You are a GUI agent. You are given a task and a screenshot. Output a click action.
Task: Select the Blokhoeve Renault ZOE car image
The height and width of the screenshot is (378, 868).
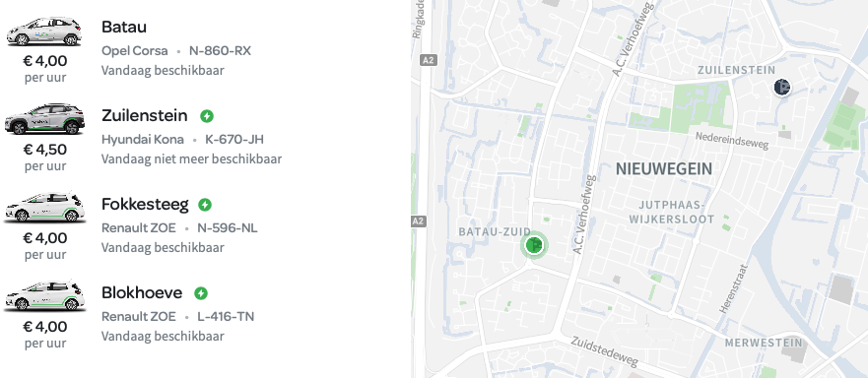[x=45, y=295]
